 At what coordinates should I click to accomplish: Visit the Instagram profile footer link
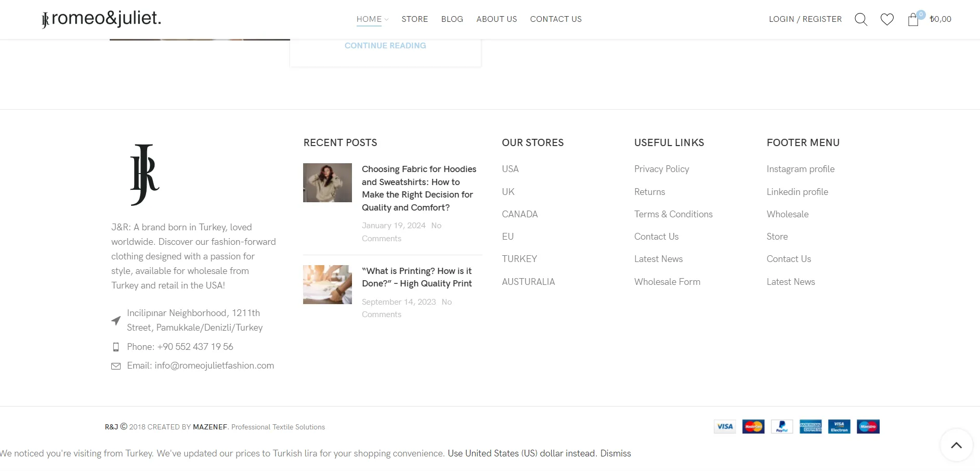[800, 169]
